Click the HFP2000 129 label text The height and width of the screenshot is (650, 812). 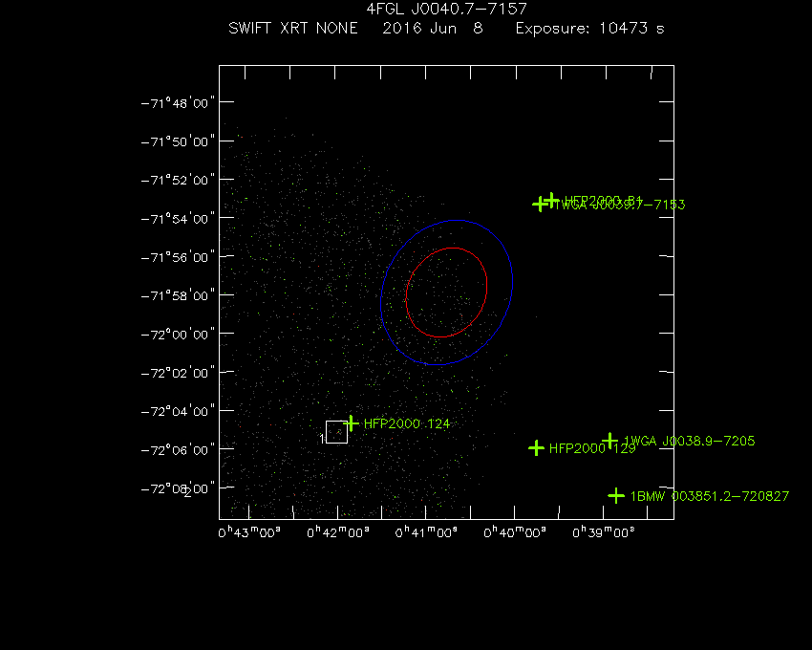pos(592,448)
